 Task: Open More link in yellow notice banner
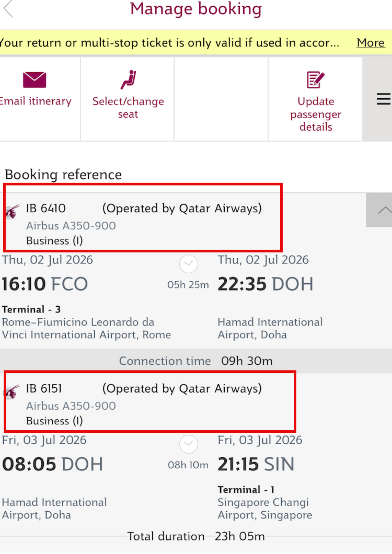click(x=370, y=43)
